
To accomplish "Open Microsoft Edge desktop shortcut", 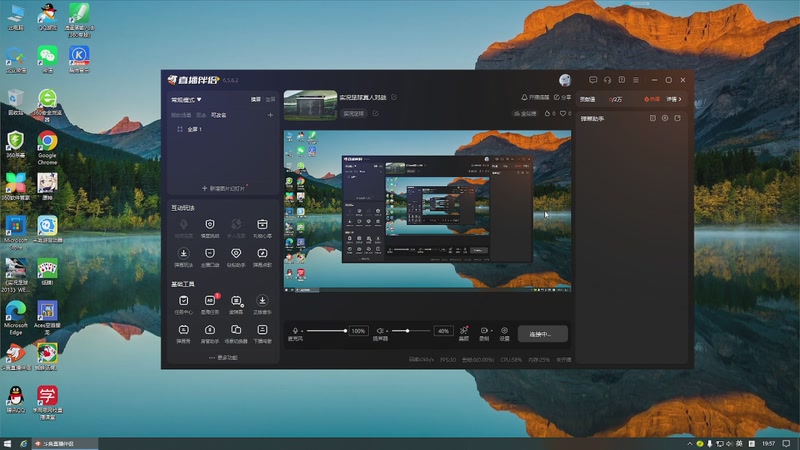I will pyautogui.click(x=16, y=318).
